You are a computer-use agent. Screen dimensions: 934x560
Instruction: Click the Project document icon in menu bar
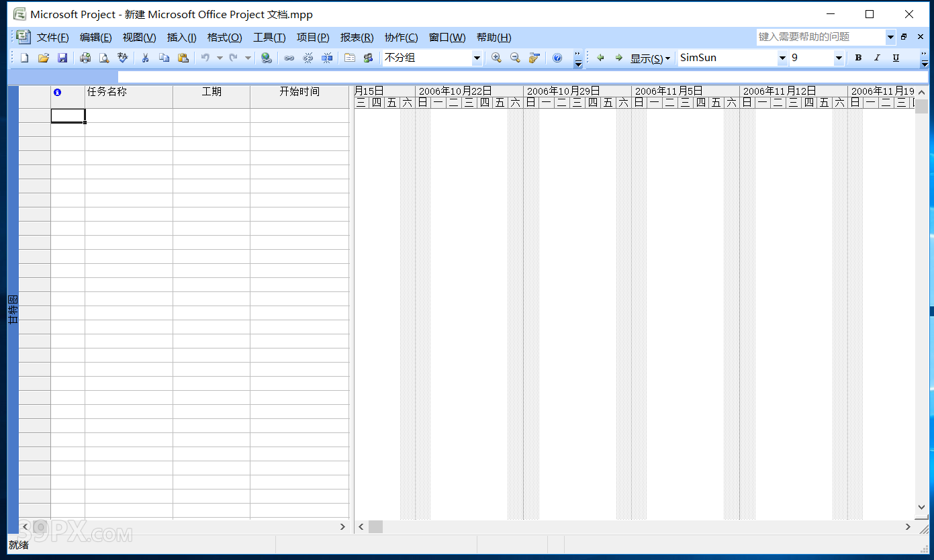(x=23, y=37)
